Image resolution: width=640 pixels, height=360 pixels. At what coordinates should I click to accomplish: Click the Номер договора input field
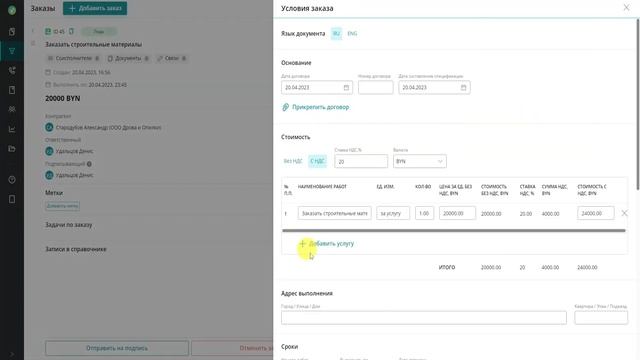376,88
